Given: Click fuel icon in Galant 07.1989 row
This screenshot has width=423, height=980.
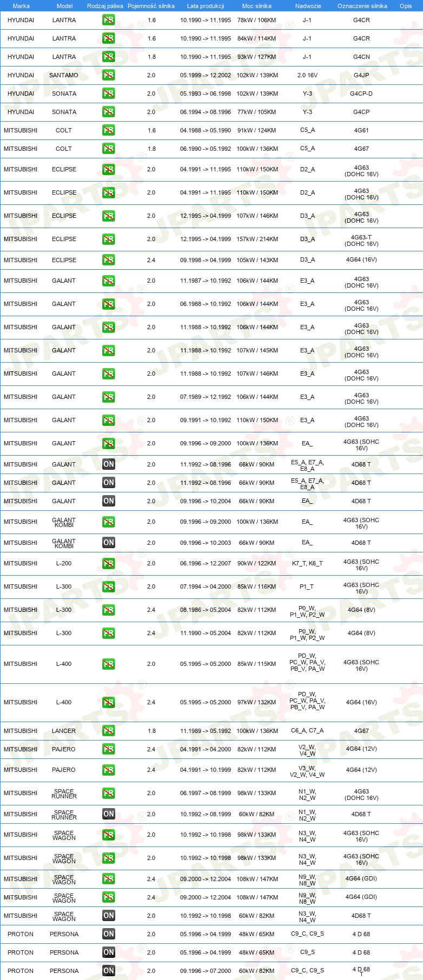Looking at the screenshot, I should pyautogui.click(x=109, y=397).
